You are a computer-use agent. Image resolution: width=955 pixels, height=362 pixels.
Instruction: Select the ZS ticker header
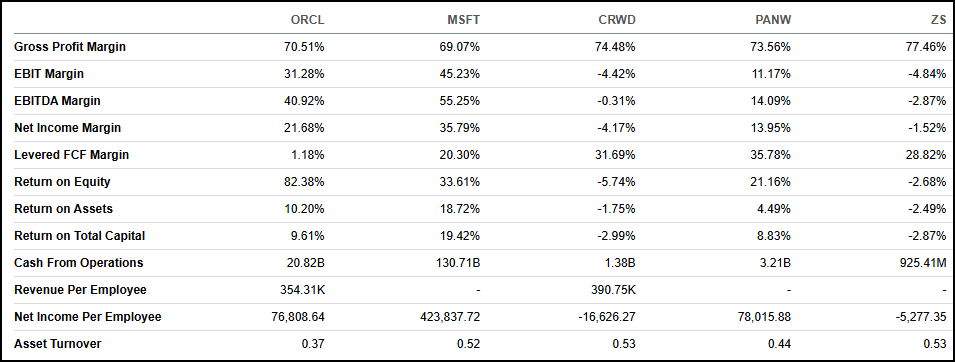(x=938, y=20)
